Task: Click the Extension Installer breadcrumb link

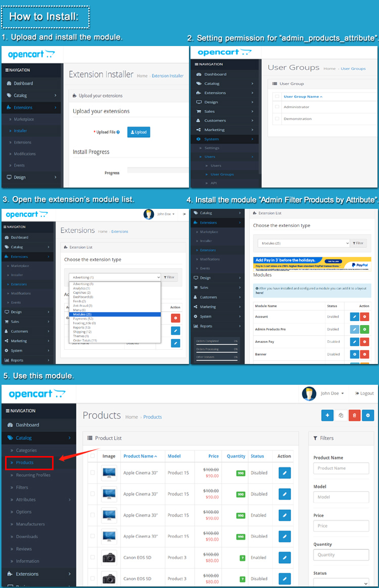Action: [x=168, y=76]
